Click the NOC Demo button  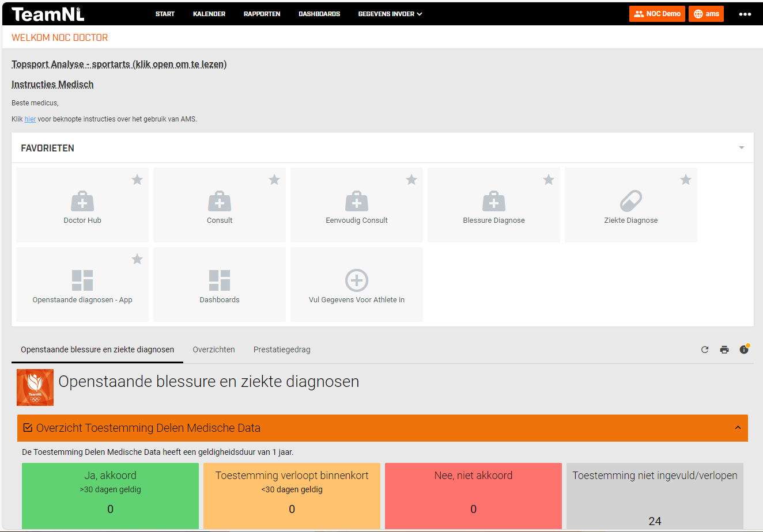pyautogui.click(x=657, y=14)
